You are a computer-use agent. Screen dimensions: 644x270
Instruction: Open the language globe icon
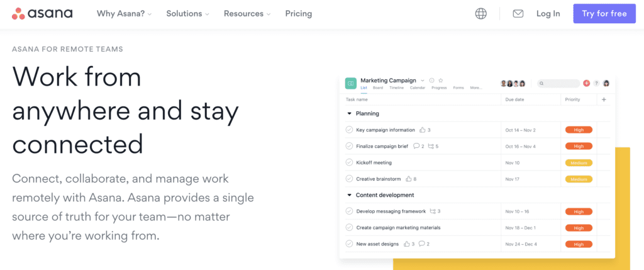[481, 14]
